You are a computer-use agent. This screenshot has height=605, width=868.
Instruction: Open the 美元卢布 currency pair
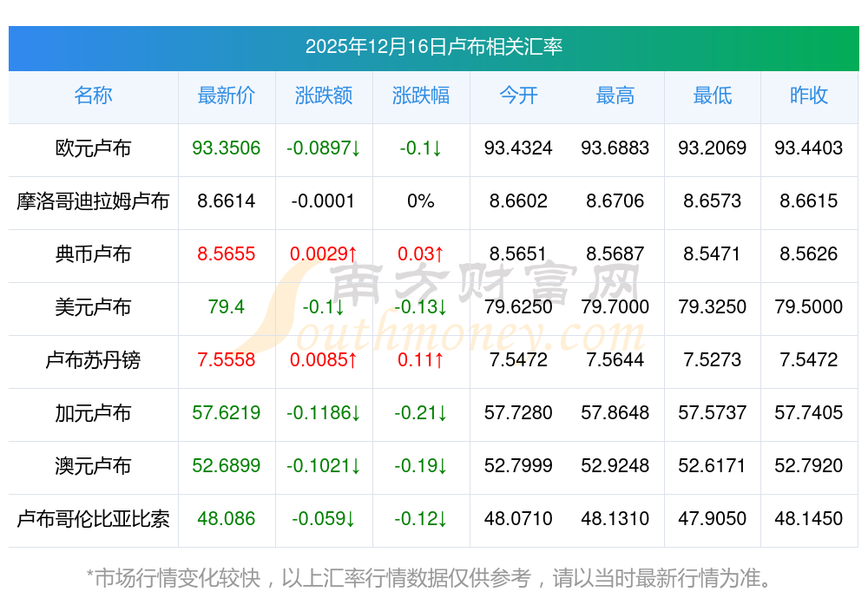tap(93, 307)
